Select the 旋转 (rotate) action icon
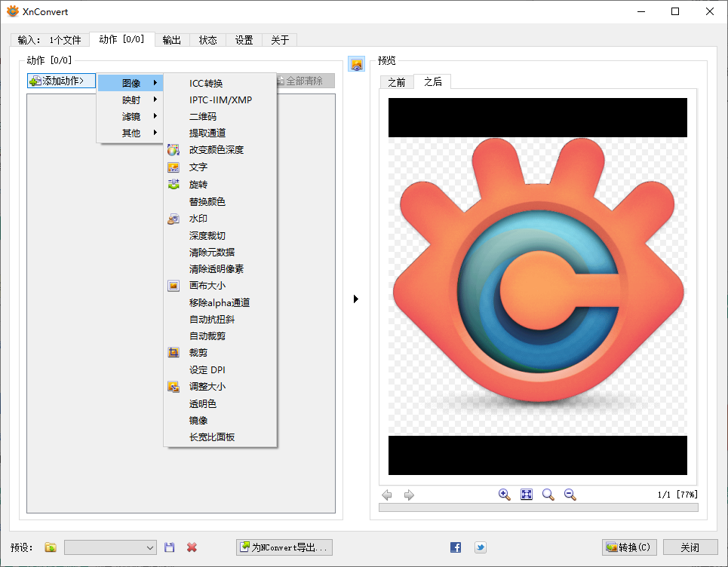This screenshot has width=728, height=567. point(174,184)
